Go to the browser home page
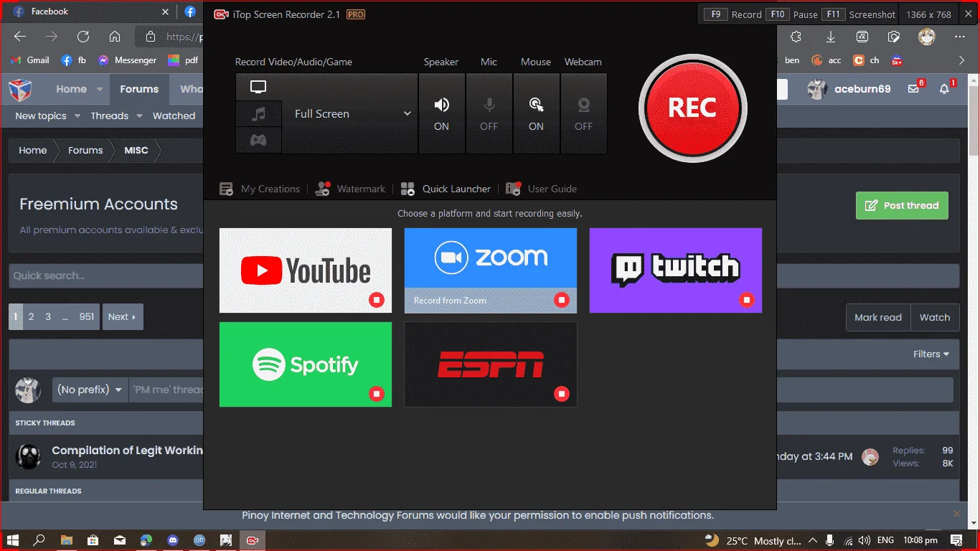This screenshot has width=980, height=551. [115, 37]
